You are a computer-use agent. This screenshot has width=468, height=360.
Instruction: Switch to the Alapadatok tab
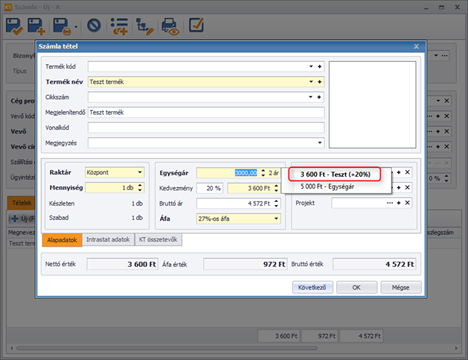pos(62,240)
